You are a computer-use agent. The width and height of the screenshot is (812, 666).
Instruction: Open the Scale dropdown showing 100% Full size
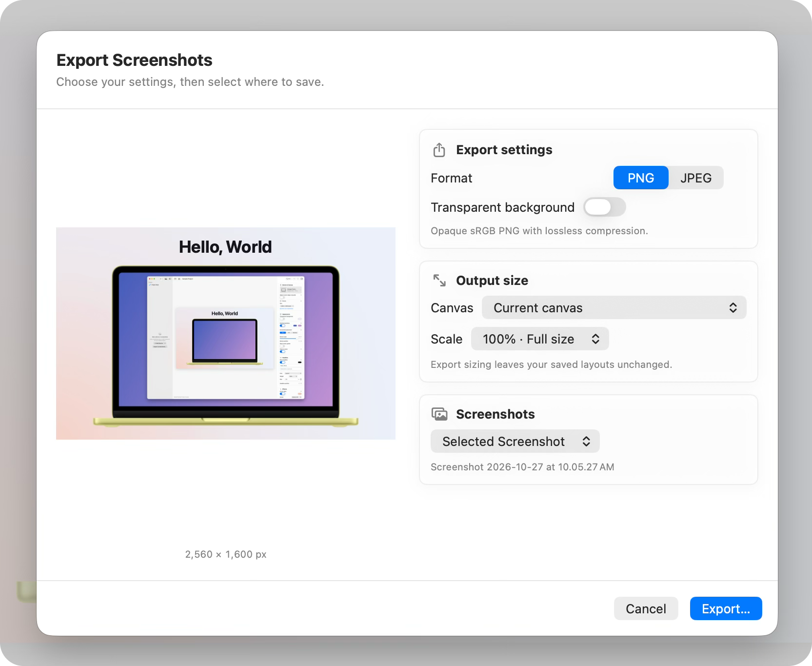[540, 339]
